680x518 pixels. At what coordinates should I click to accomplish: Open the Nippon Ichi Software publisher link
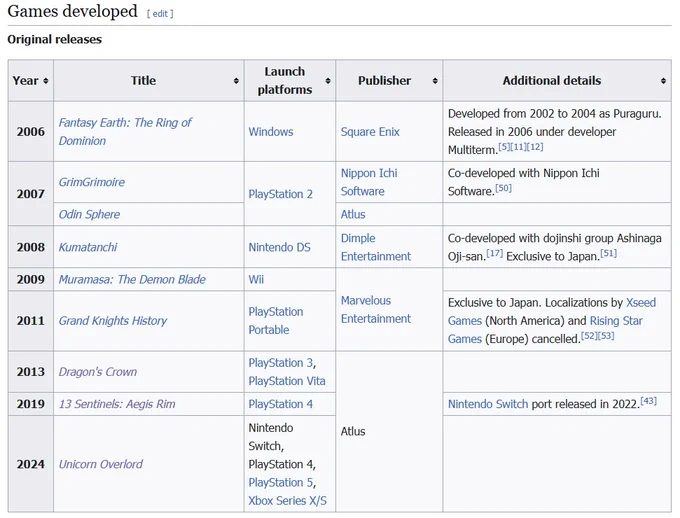pos(369,182)
